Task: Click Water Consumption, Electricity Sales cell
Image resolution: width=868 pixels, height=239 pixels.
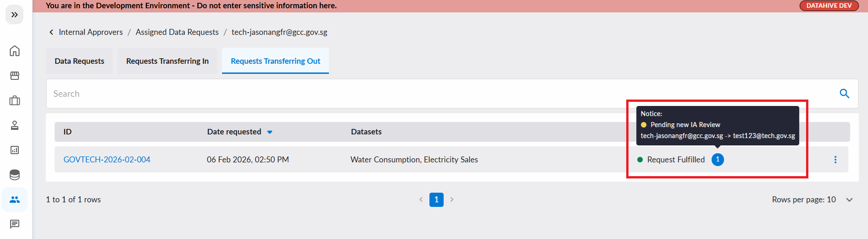Action: 414,160
